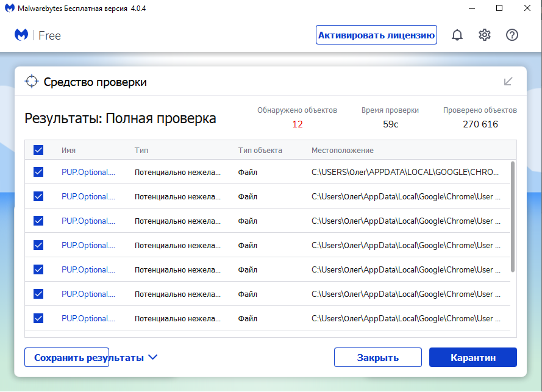
Task: Click the Активировать лицензию button
Action: pos(376,35)
